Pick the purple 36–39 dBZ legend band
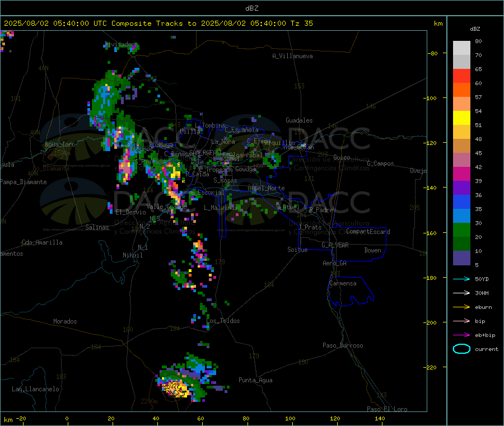Image resolution: width=504 pixels, height=426 pixels. coord(461,188)
